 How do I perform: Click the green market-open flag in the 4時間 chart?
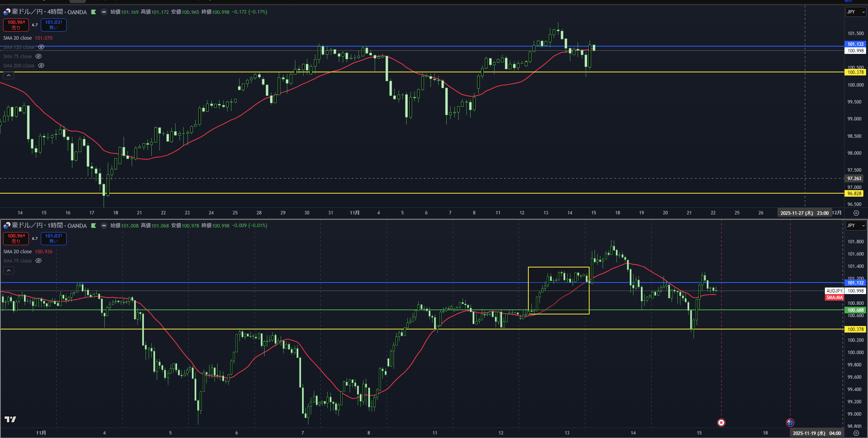pos(94,12)
